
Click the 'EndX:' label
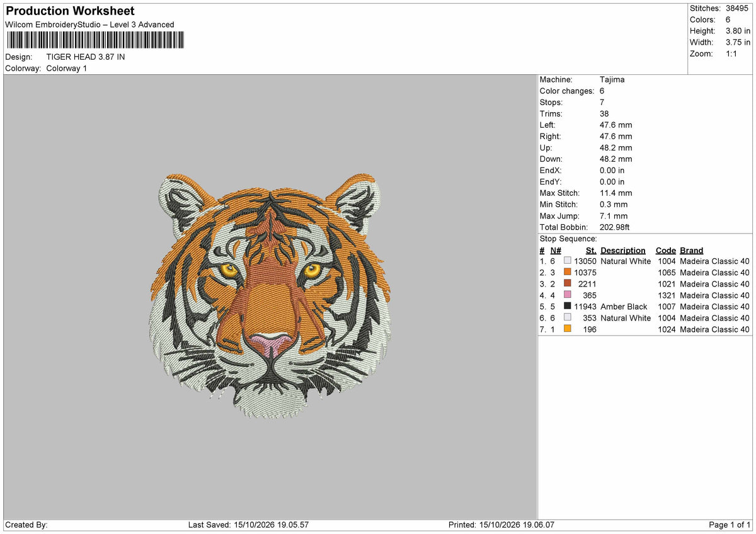[x=550, y=170]
